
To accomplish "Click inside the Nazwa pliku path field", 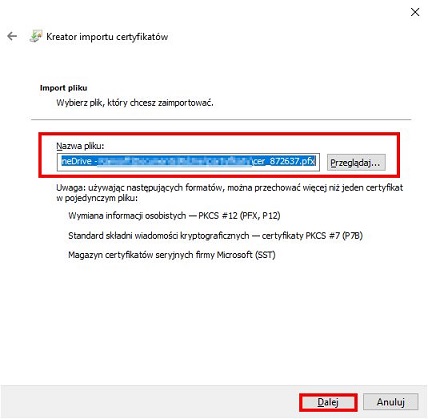I will 188,162.
